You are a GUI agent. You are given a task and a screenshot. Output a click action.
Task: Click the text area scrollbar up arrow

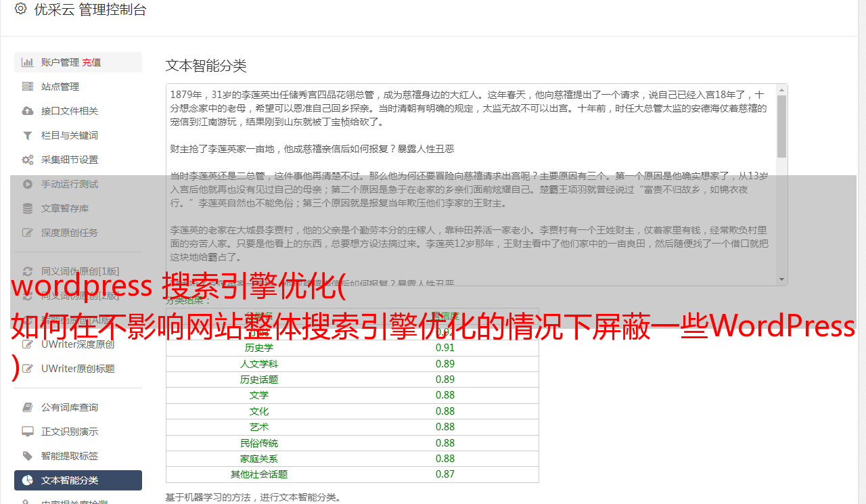pos(782,90)
